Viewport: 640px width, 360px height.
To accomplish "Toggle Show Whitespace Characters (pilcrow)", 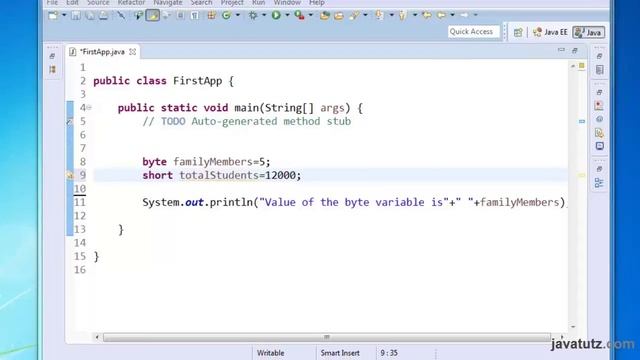I will (x=195, y=16).
